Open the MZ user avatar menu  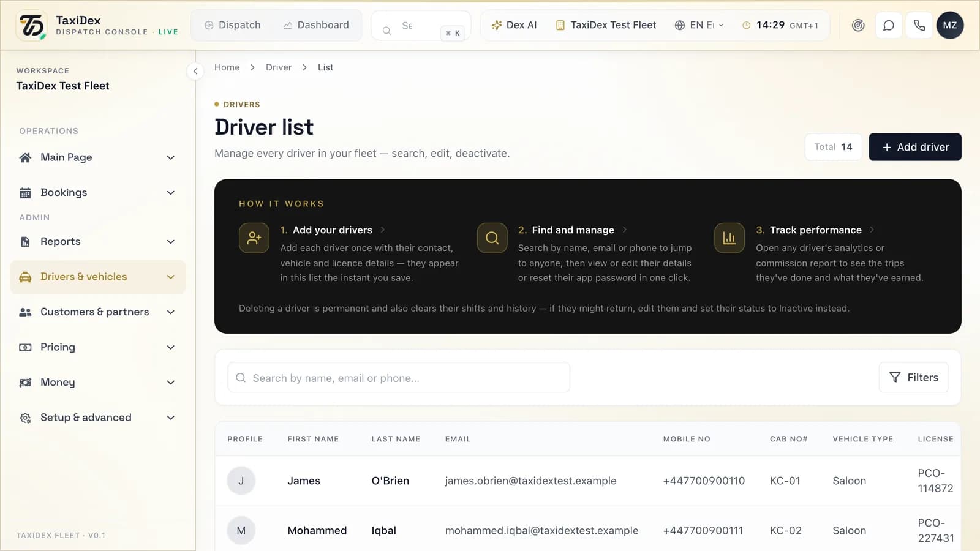pos(950,25)
